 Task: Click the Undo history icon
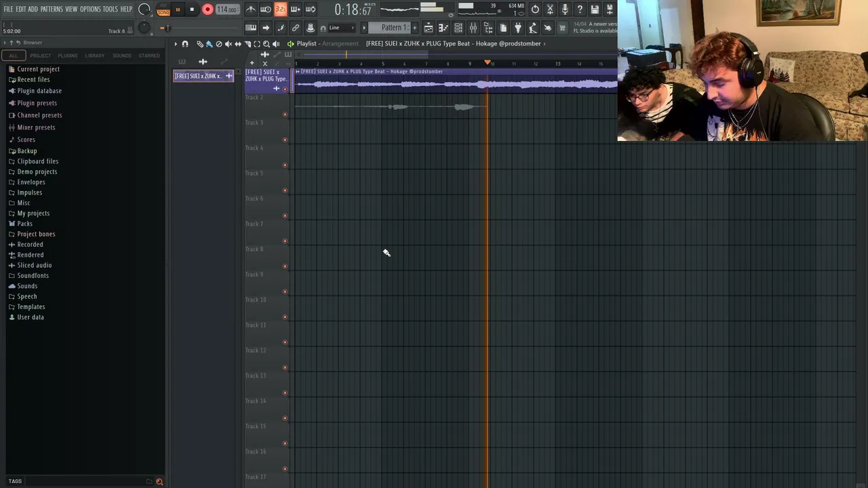click(535, 9)
